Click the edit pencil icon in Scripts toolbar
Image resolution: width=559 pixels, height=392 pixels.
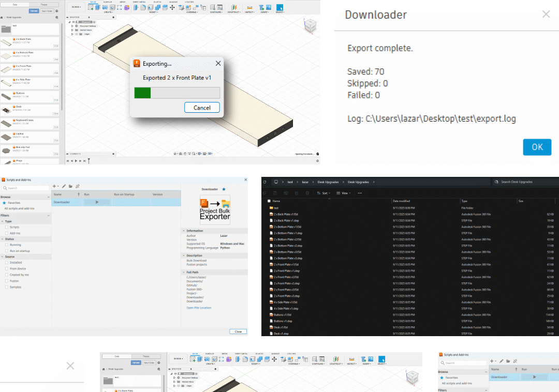tap(64, 186)
